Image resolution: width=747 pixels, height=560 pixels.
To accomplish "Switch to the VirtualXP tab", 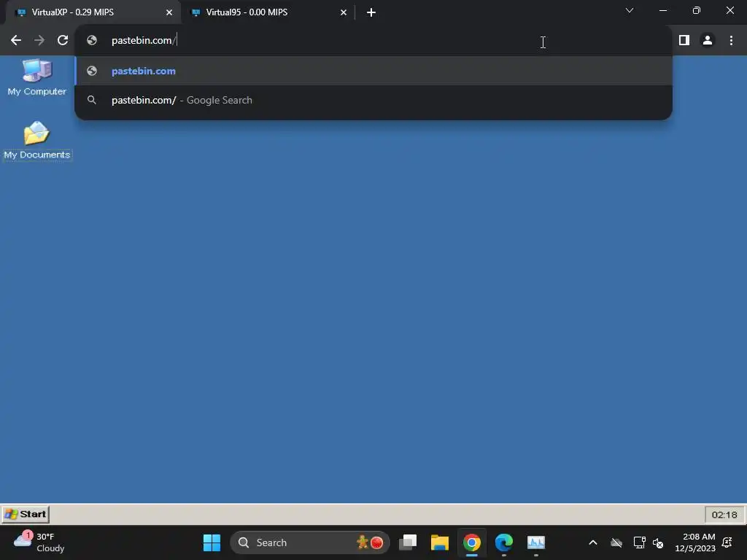I will 93,12.
